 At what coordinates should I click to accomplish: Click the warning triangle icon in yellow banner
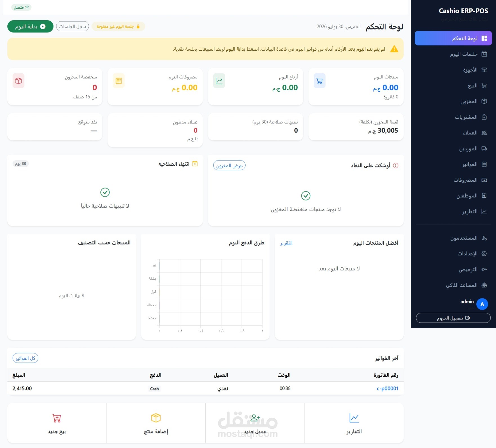coord(394,49)
